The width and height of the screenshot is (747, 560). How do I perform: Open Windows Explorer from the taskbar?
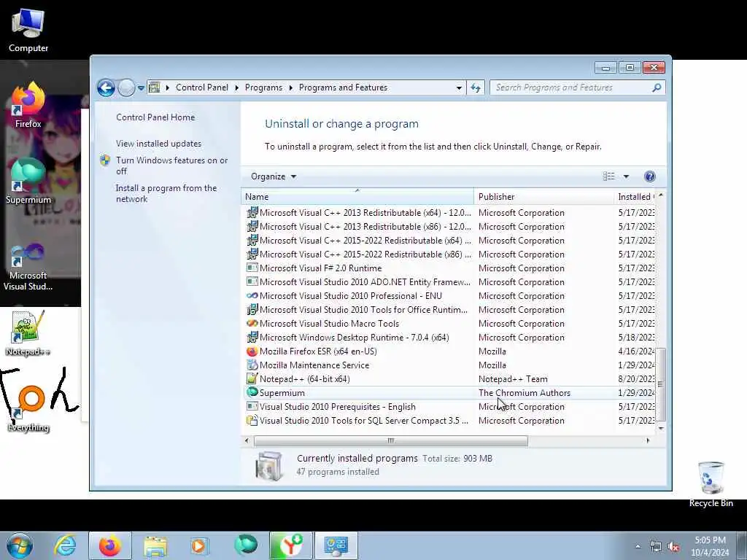155,545
